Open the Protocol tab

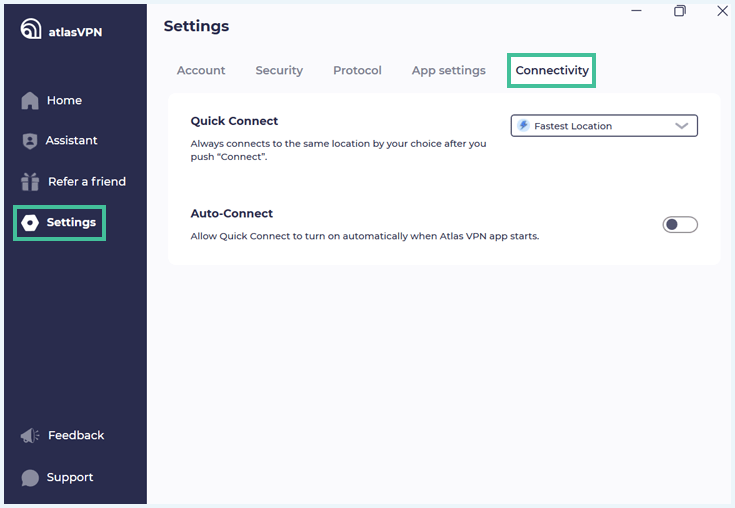click(x=357, y=70)
